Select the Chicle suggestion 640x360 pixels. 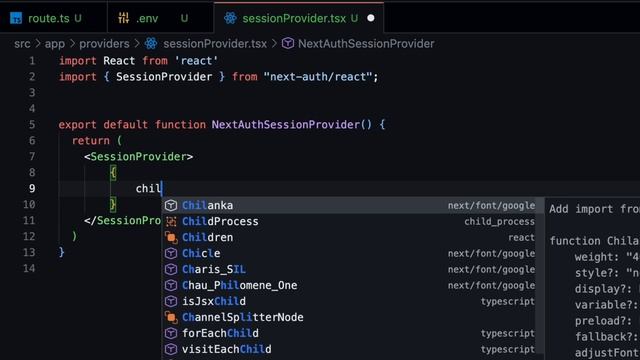coord(353,253)
